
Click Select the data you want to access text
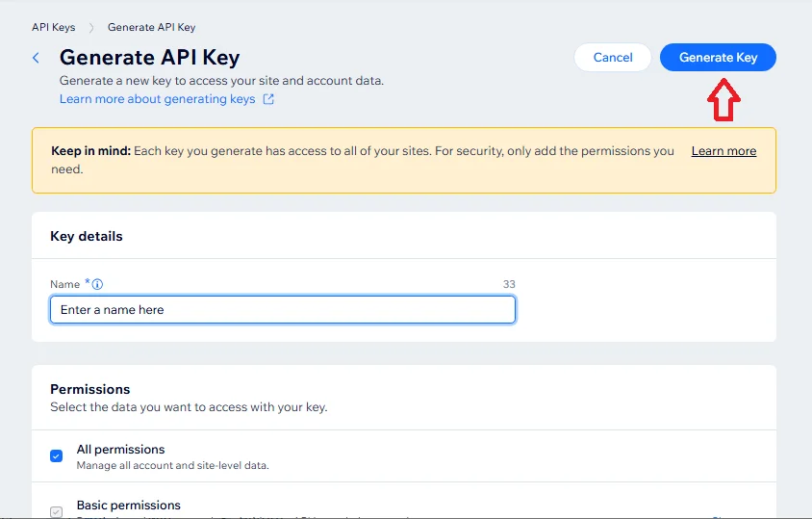click(189, 407)
